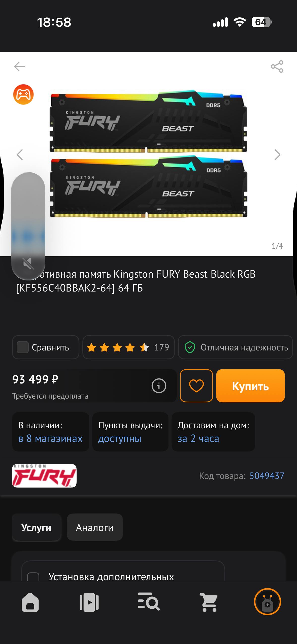
Task: Open the price info icon
Action: click(159, 386)
